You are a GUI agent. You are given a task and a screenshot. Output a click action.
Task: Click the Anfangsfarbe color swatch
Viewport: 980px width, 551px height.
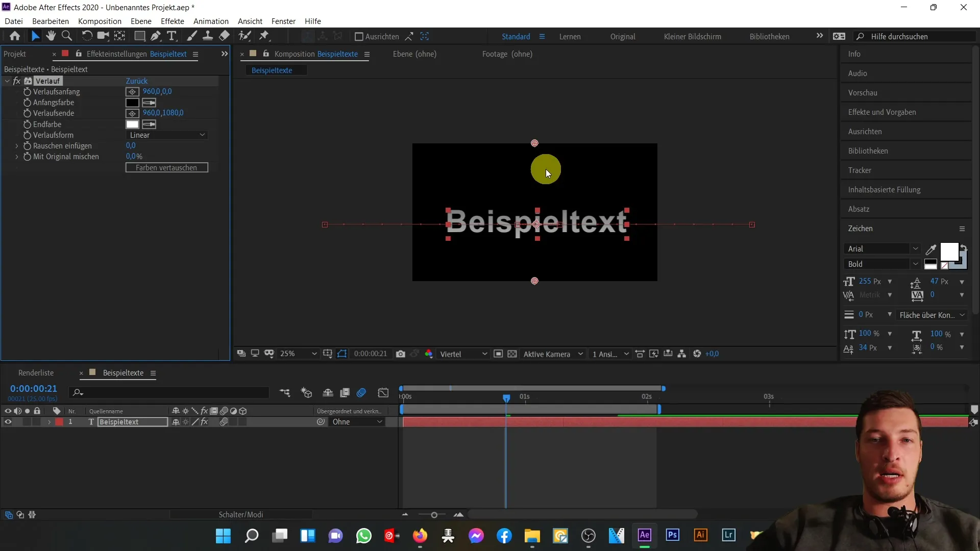tap(132, 102)
